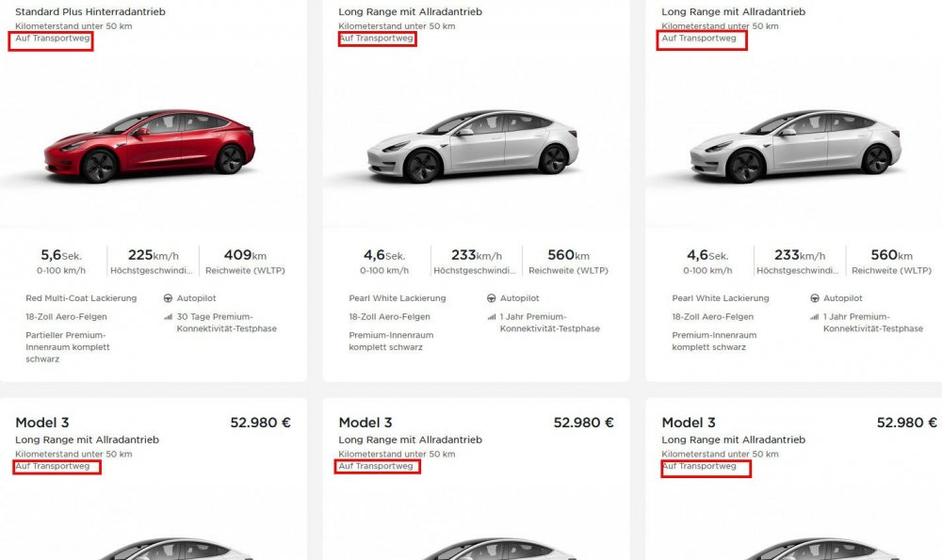Click the Autopilot icon on the rightmost Long Range card

tap(815, 297)
